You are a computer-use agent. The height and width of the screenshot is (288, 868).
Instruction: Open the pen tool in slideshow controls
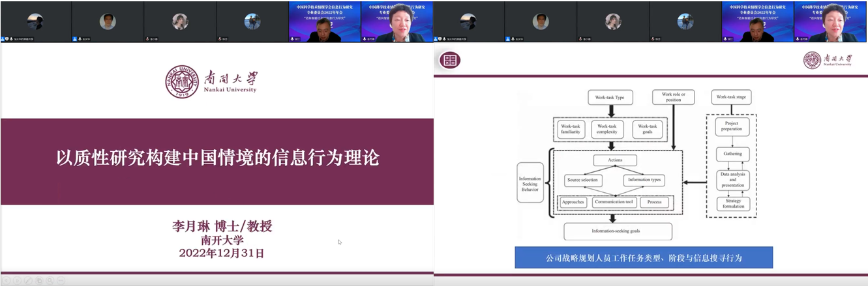point(29,280)
